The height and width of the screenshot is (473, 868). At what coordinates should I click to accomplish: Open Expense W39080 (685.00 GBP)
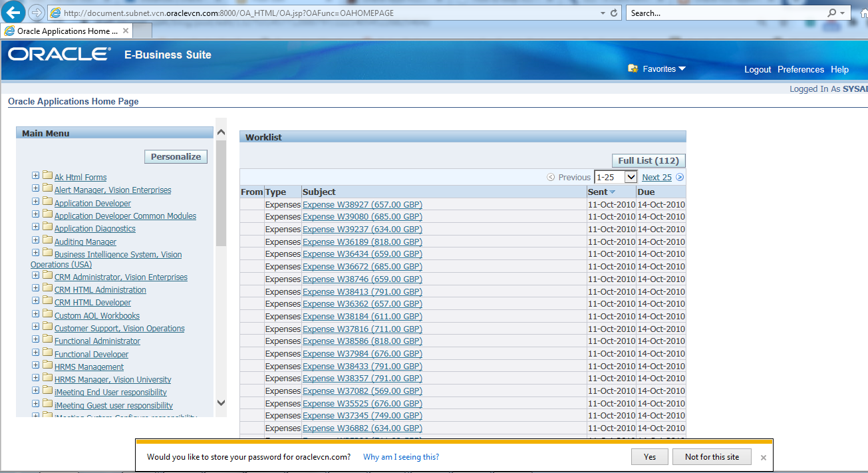[x=362, y=217]
